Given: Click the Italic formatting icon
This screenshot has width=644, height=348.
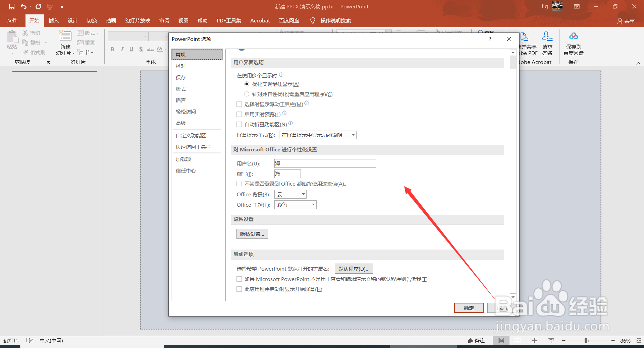Looking at the screenshot, I should [x=122, y=49].
